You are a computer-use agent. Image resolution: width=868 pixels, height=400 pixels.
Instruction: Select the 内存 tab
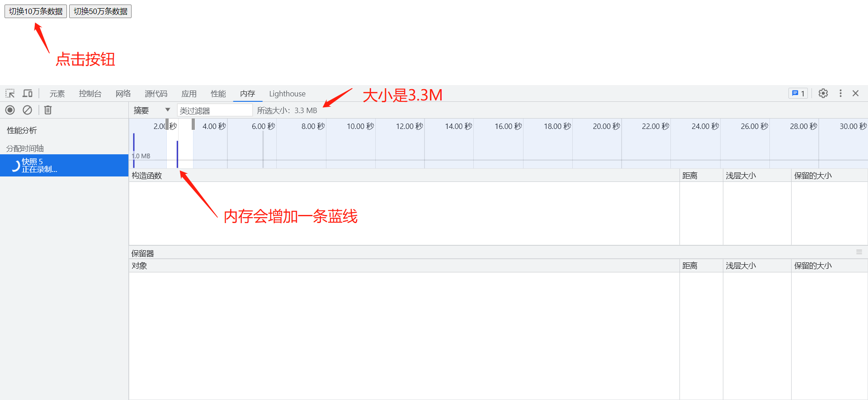pyautogui.click(x=248, y=94)
